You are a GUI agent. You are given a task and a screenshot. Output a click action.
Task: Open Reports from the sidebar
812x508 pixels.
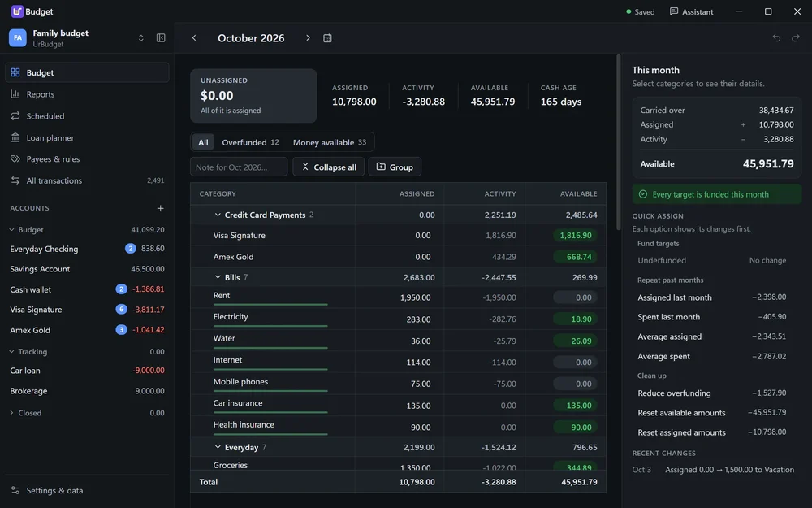(x=87, y=93)
